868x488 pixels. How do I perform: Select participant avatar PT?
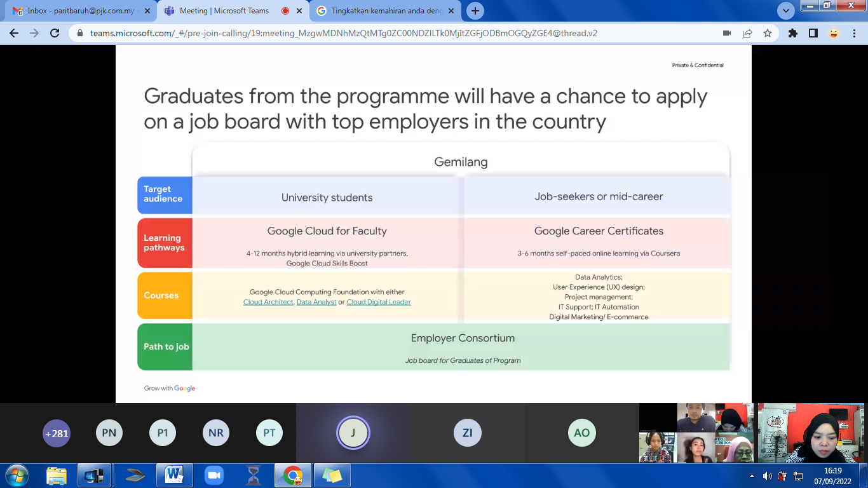pos(269,433)
